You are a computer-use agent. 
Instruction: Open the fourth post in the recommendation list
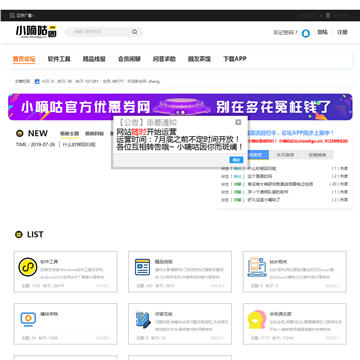pyautogui.click(x=267, y=192)
